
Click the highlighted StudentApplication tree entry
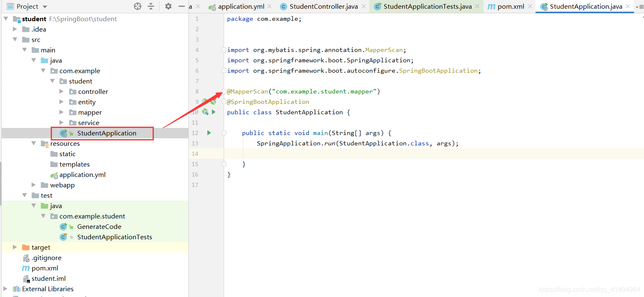(107, 133)
